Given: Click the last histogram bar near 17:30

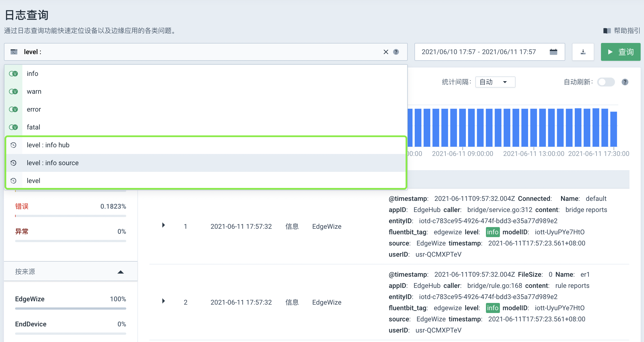Looking at the screenshot, I should click(614, 129).
